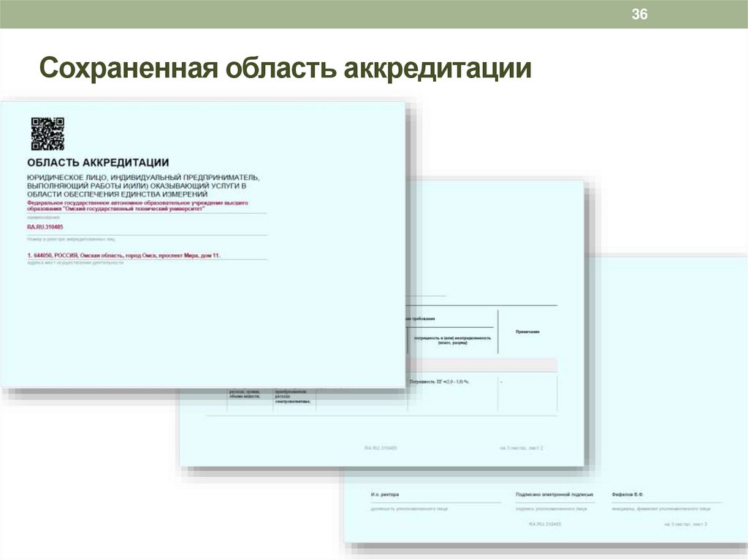The image size is (748, 560).
Task: Click the наименование caption under university name
Action: point(45,216)
